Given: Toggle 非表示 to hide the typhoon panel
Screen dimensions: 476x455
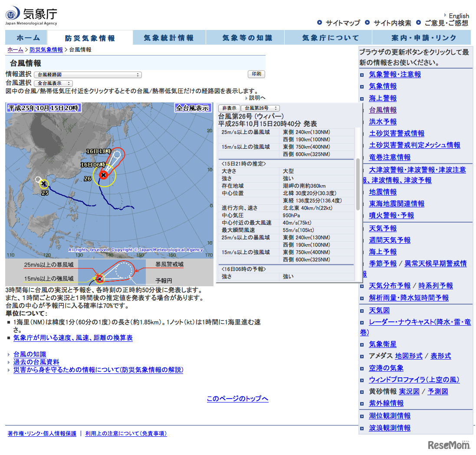Looking at the screenshot, I should 229,108.
